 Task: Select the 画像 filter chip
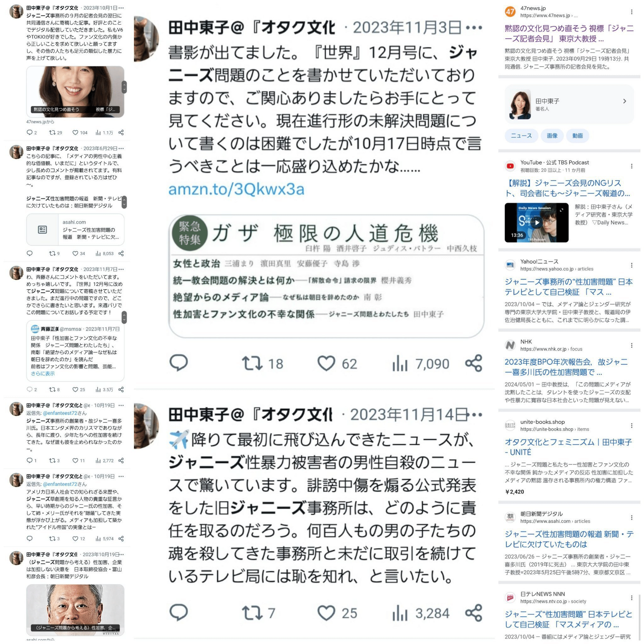[552, 136]
